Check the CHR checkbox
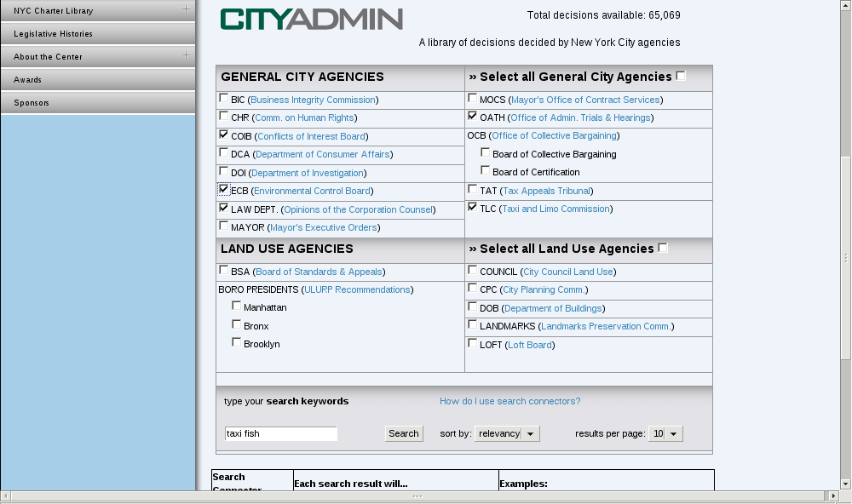The image size is (852, 504). coord(223,116)
